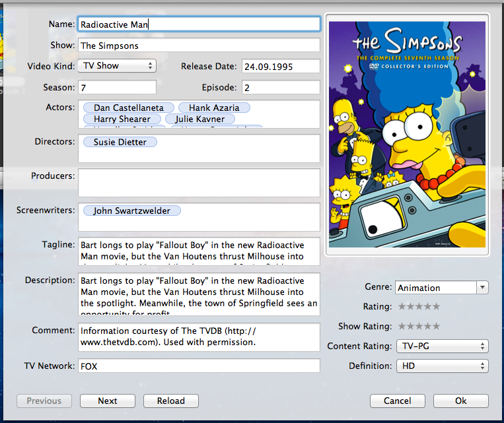Click the Episode number field

[281, 87]
